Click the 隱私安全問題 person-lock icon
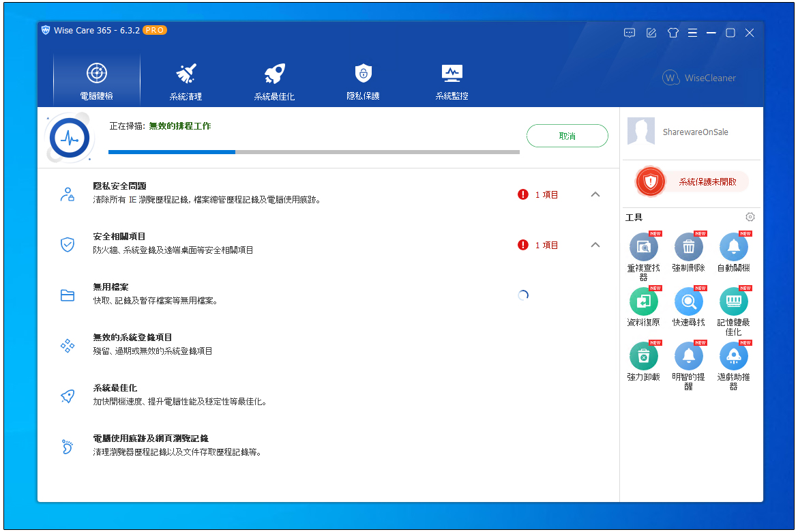Image resolution: width=798 pixels, height=532 pixels. [x=67, y=194]
